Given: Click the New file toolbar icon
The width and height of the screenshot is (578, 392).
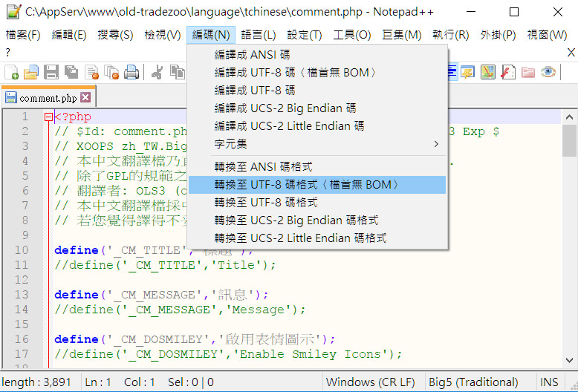Looking at the screenshot, I should pos(11,72).
